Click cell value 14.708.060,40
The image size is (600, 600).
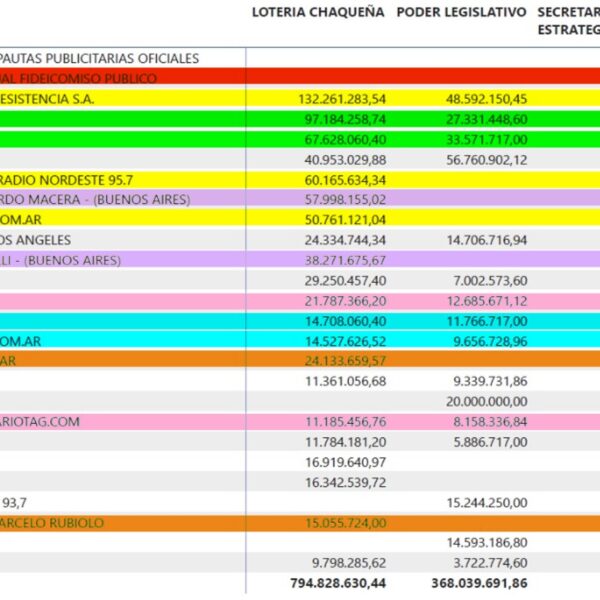tap(345, 321)
